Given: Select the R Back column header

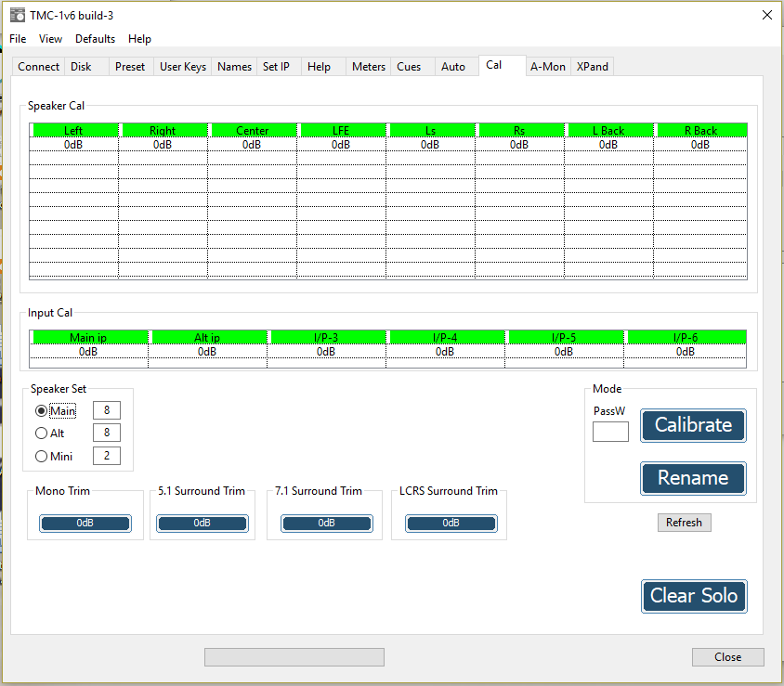Looking at the screenshot, I should (702, 130).
